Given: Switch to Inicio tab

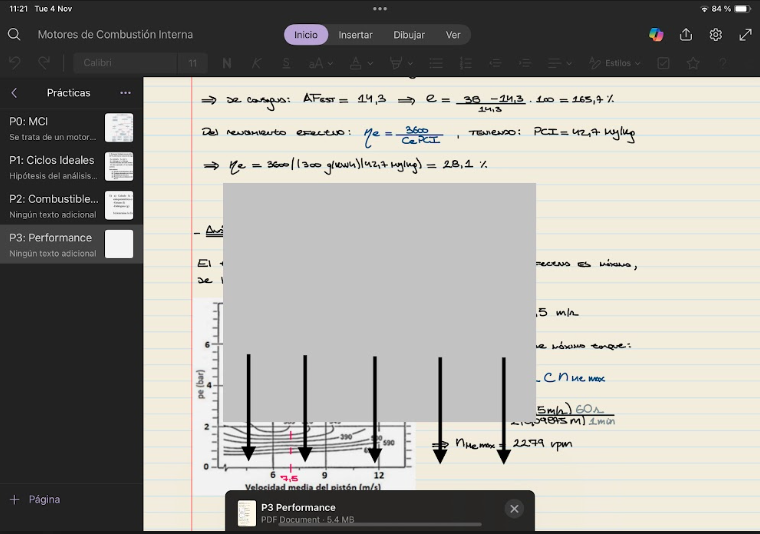Looking at the screenshot, I should (x=306, y=35).
